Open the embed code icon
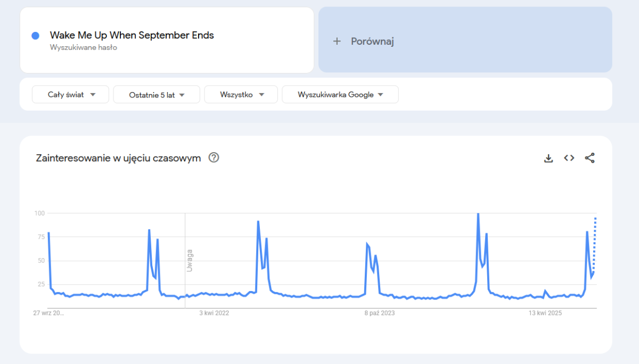The image size is (639, 364). (x=569, y=158)
